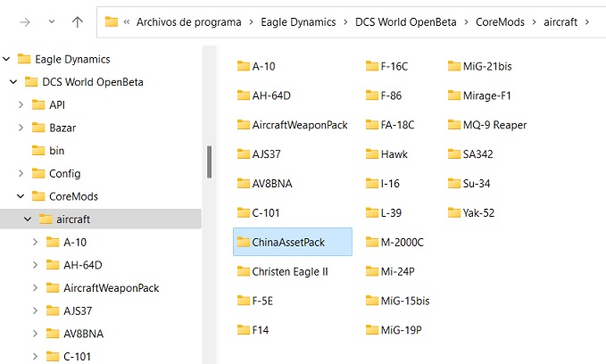Open the MQ-9 Reaper folder icon
This screenshot has height=364, width=606.
click(x=454, y=124)
